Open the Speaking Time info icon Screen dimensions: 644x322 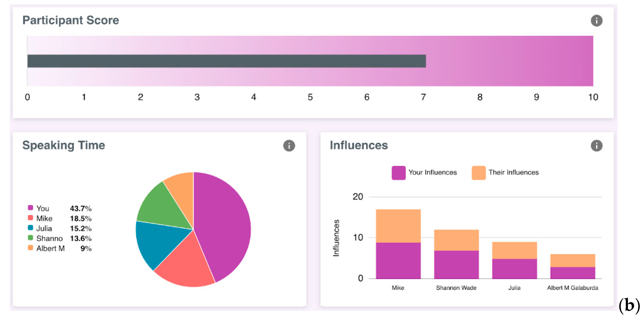289,146
